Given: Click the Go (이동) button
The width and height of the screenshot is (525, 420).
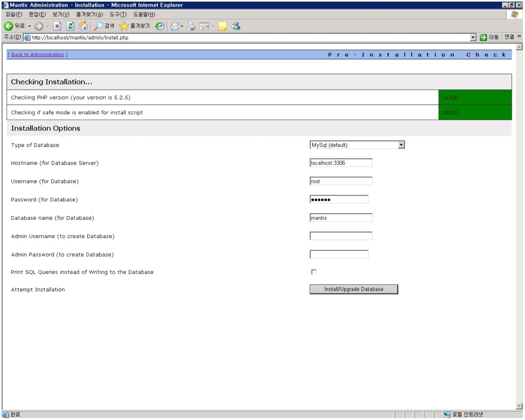Looking at the screenshot, I should (x=489, y=37).
